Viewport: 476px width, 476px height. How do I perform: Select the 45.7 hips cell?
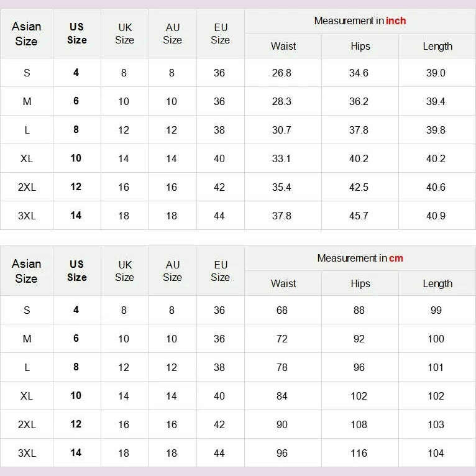359,216
